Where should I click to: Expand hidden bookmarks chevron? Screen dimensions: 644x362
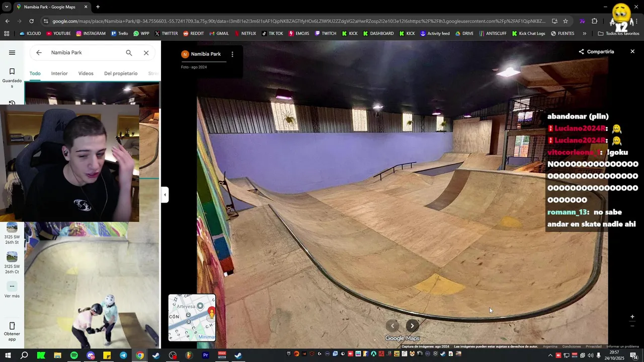click(584, 34)
